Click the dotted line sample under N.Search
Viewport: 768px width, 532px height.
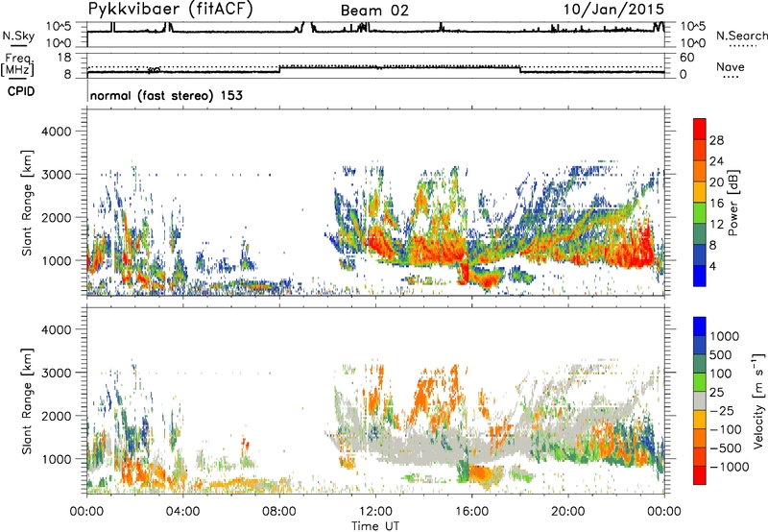[742, 46]
